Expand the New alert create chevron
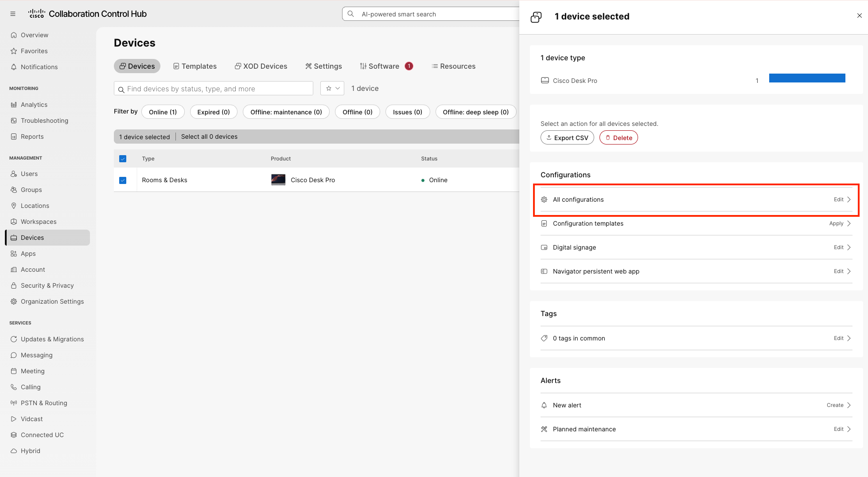 pos(849,405)
